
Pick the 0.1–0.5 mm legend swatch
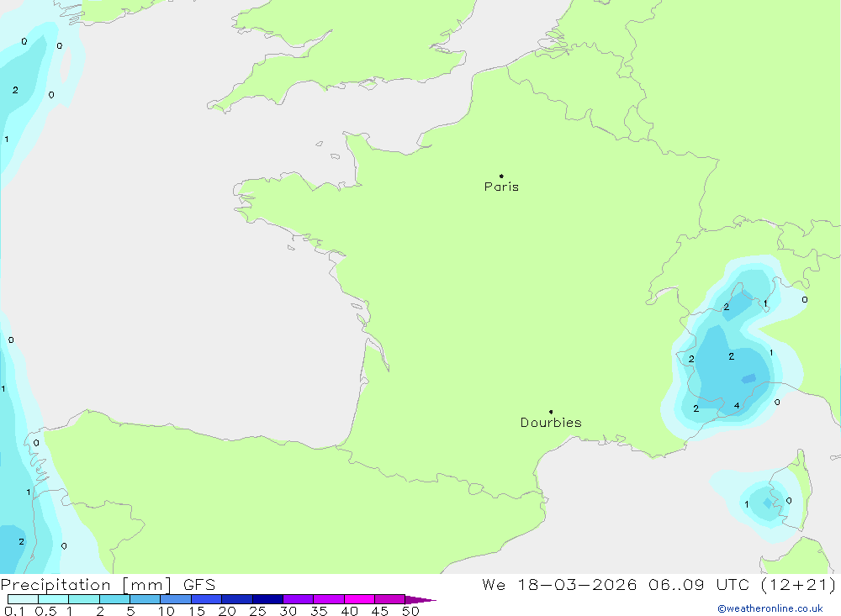coord(23,599)
